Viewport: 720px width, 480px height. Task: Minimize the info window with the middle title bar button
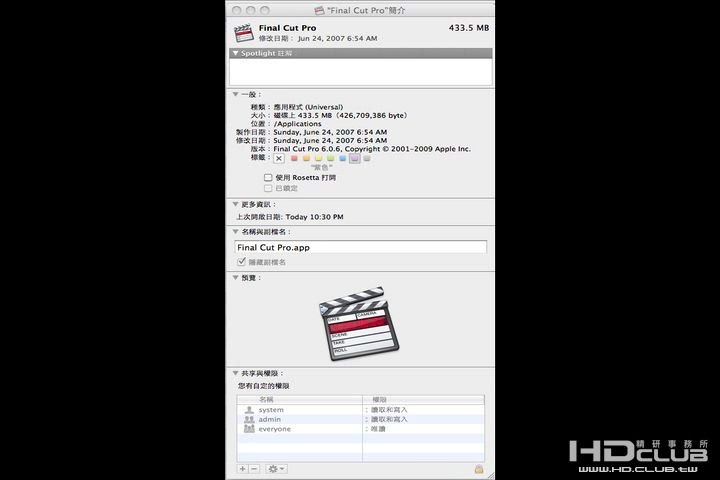point(251,10)
